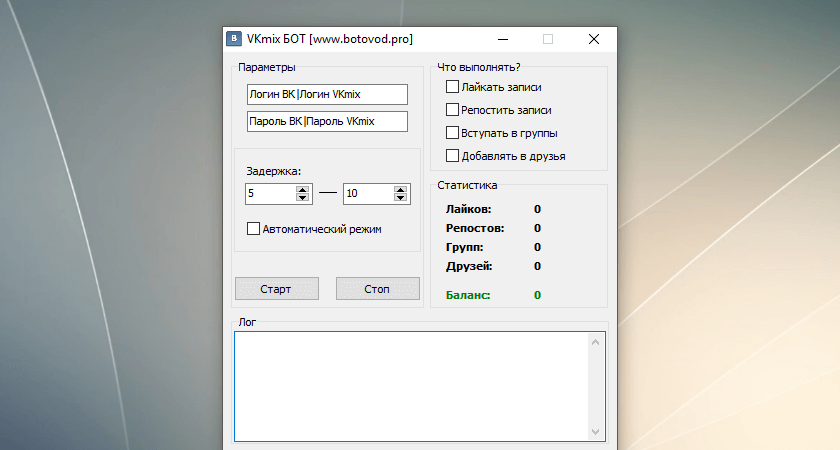The width and height of the screenshot is (840, 450).
Task: Click the Задержка: label
Action: click(274, 171)
